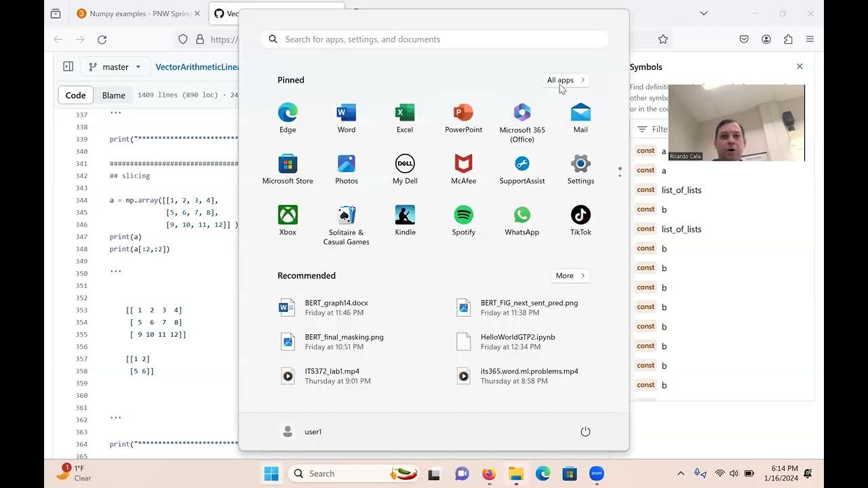The image size is (868, 488).
Task: Toggle the GitHub file tree sidebar
Action: click(68, 66)
